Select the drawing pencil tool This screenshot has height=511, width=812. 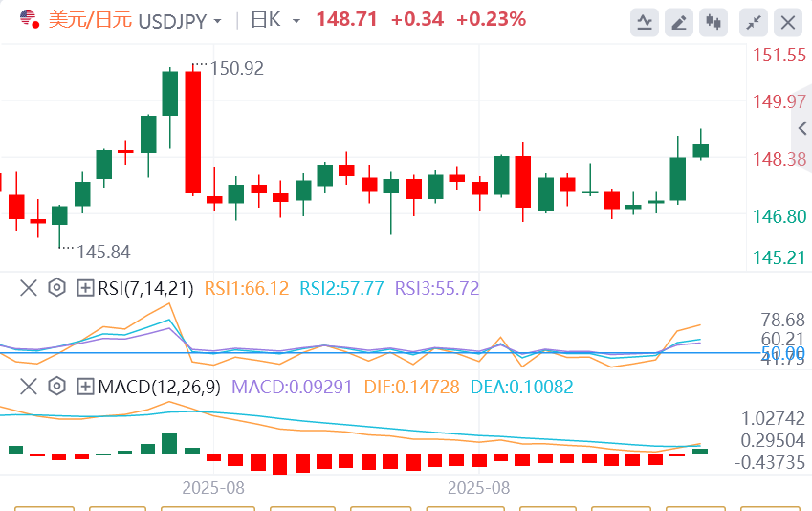tap(679, 21)
